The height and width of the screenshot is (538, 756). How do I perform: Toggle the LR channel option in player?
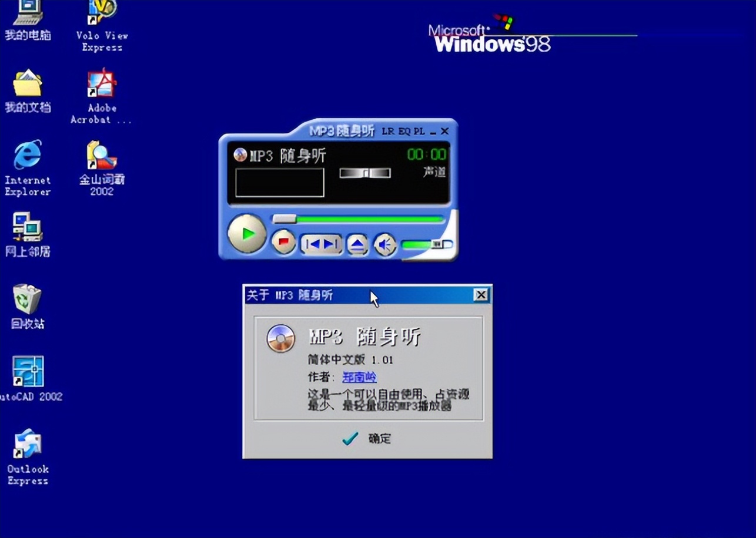click(x=388, y=132)
